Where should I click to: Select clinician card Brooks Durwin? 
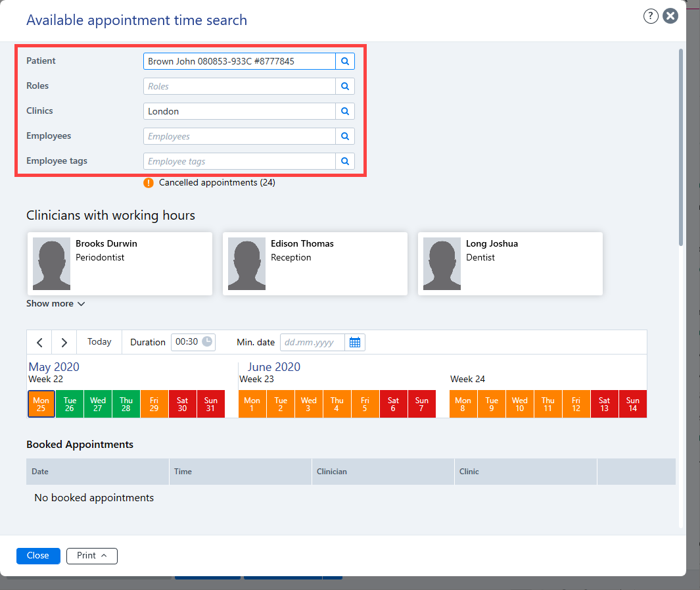(120, 264)
